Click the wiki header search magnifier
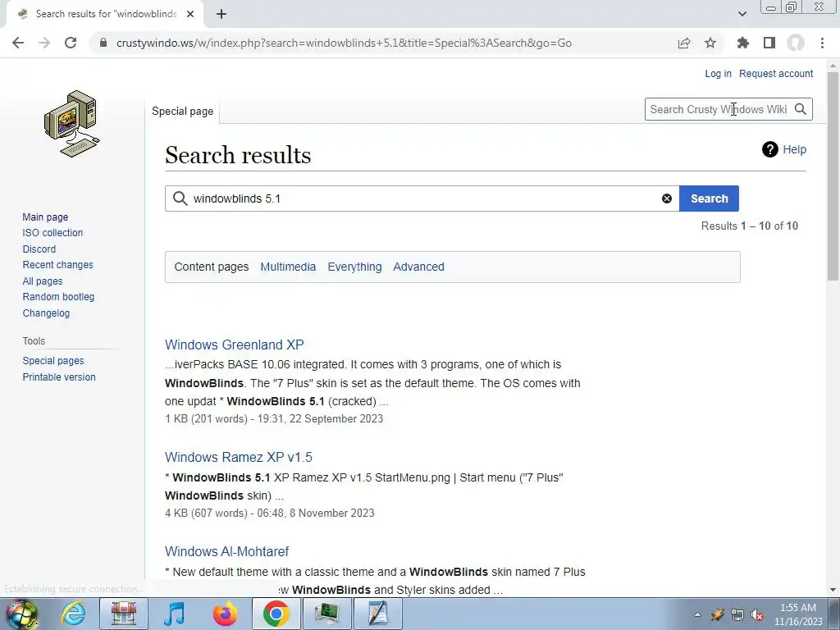Viewport: 840px width, 630px height. (x=801, y=109)
